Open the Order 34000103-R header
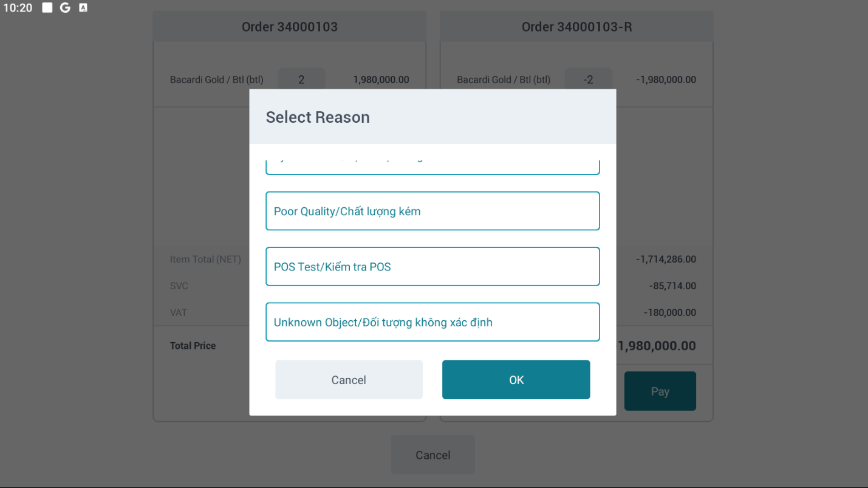Screen dimensions: 868x488 [x=576, y=27]
